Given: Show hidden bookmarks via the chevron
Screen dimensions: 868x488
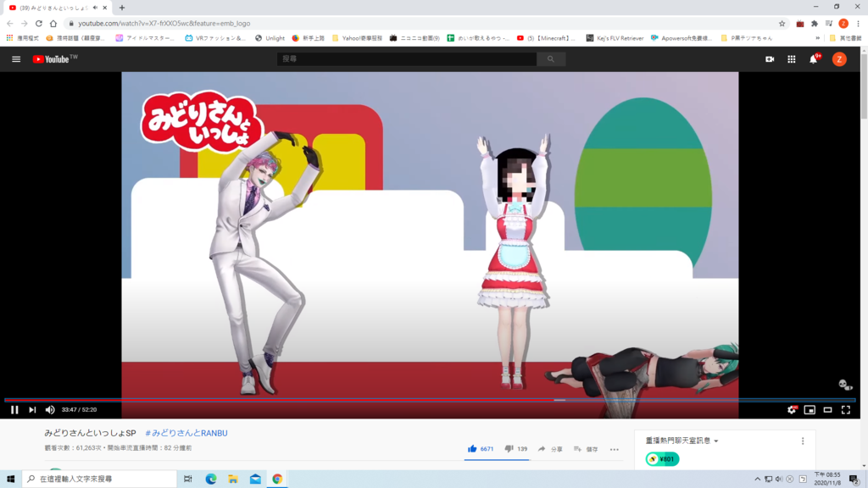Looking at the screenshot, I should [818, 38].
